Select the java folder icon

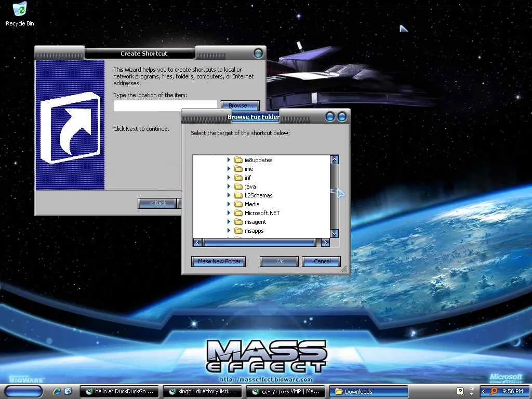pos(238,187)
